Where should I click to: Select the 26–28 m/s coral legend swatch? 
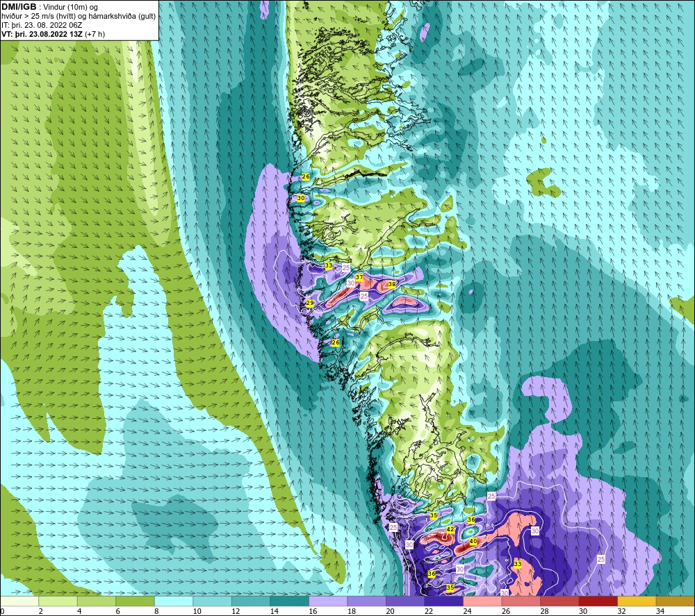[521, 601]
